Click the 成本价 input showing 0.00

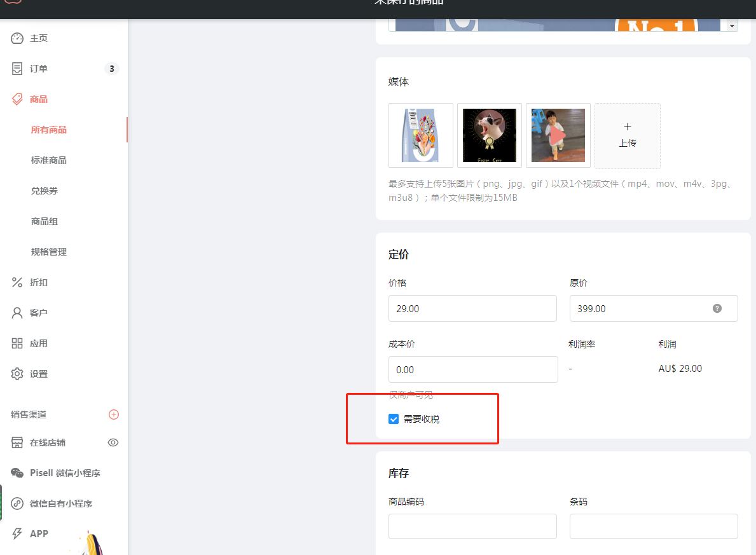pyautogui.click(x=473, y=369)
